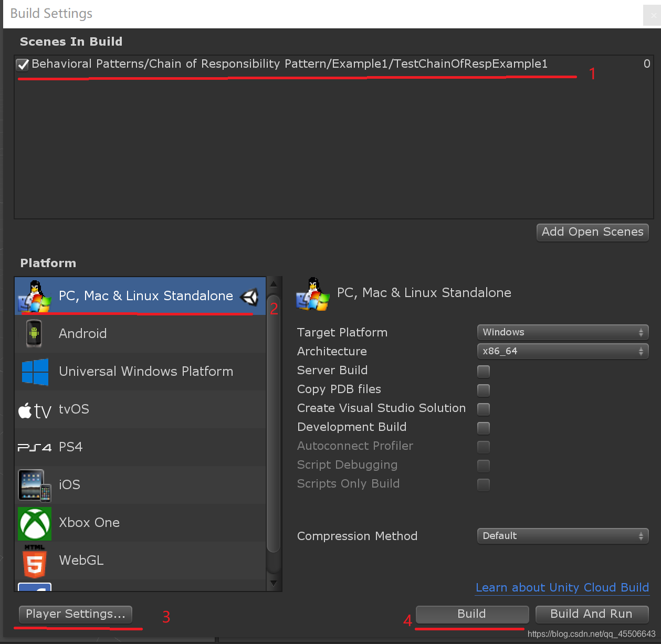Click the Create Visual Studio Solution label

coord(382,408)
